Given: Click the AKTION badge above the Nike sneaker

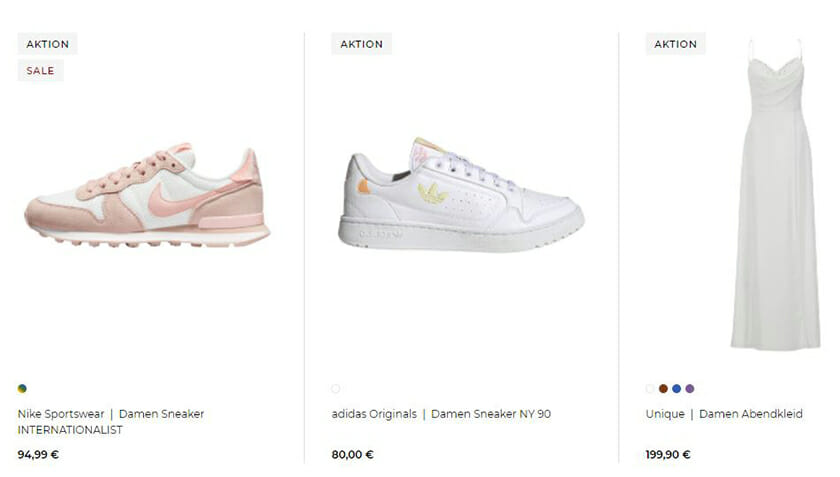Looking at the screenshot, I should coord(48,44).
